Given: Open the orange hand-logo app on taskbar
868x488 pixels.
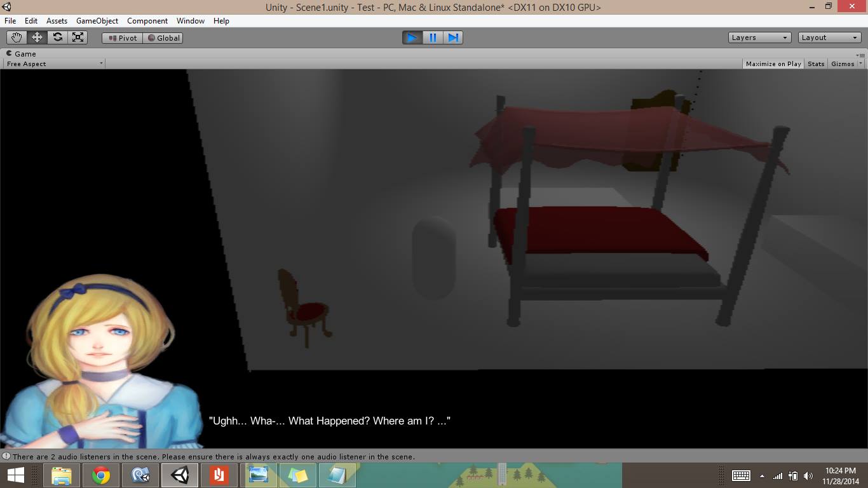Looking at the screenshot, I should point(219,475).
